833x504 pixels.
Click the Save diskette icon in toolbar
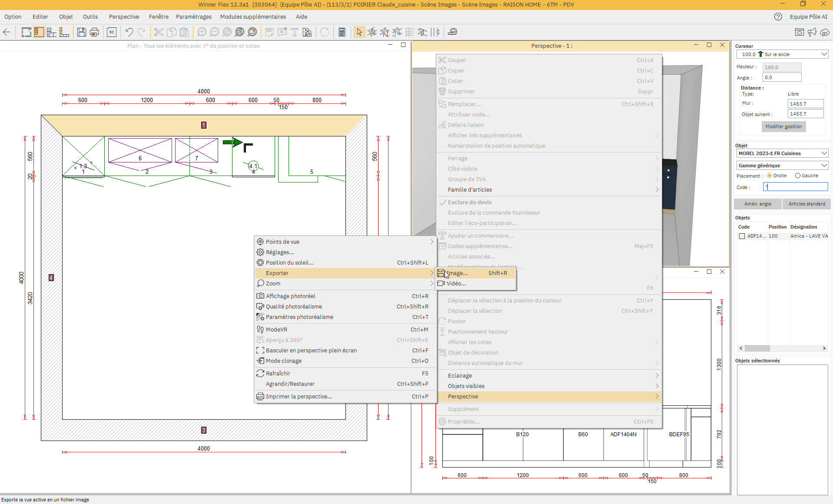pos(81,32)
